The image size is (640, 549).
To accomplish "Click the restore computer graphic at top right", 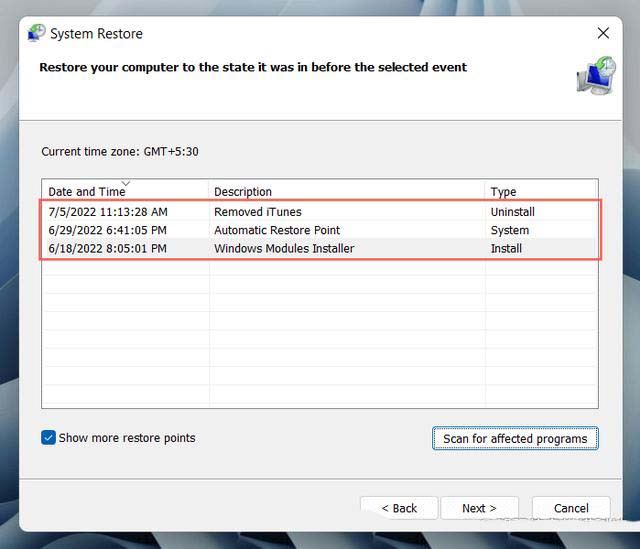I will [596, 77].
